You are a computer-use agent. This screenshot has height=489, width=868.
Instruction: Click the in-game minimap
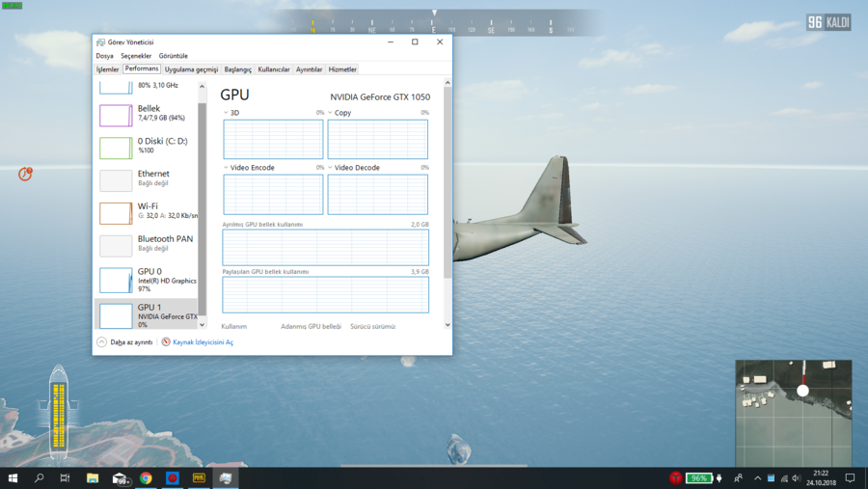[x=794, y=413]
